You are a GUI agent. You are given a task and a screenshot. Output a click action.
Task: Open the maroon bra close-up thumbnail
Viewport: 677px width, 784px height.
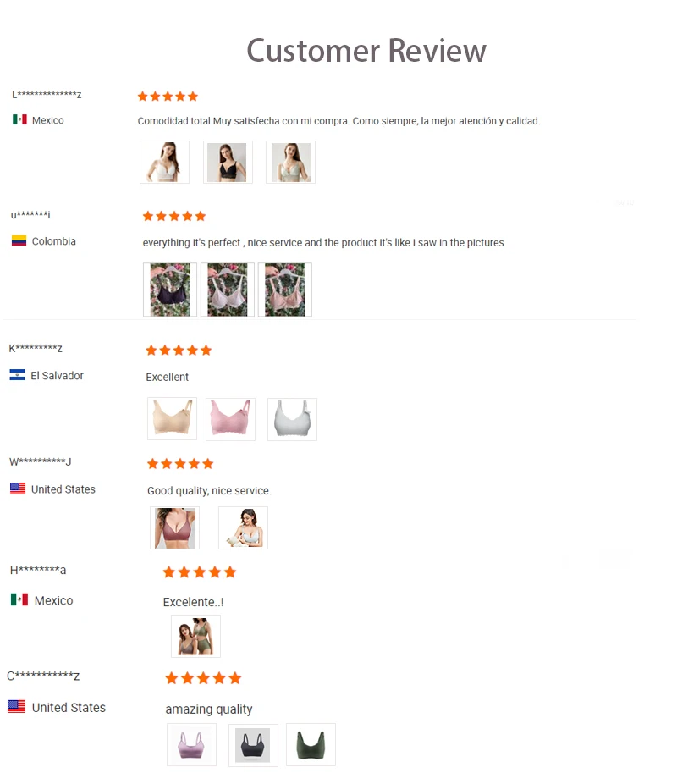pos(175,527)
